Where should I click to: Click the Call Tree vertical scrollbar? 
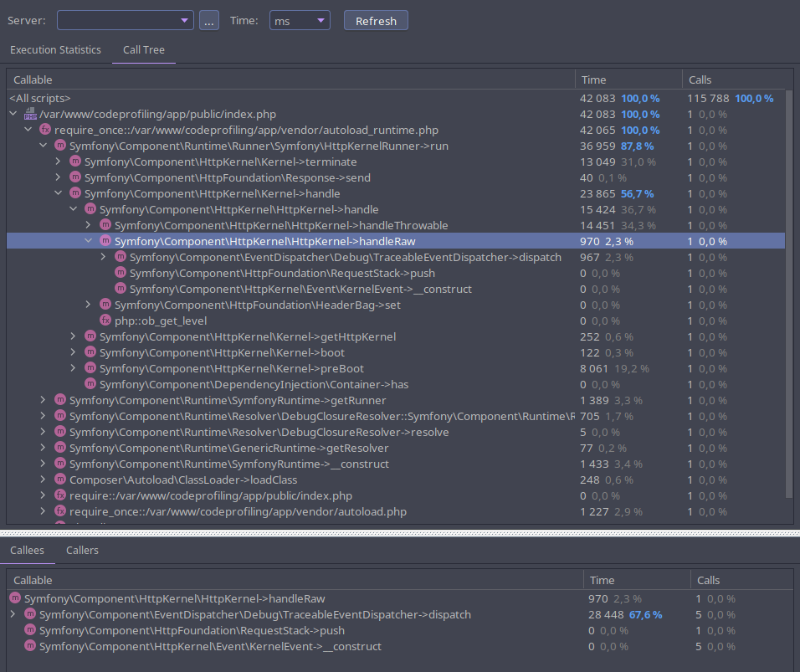tap(789, 294)
